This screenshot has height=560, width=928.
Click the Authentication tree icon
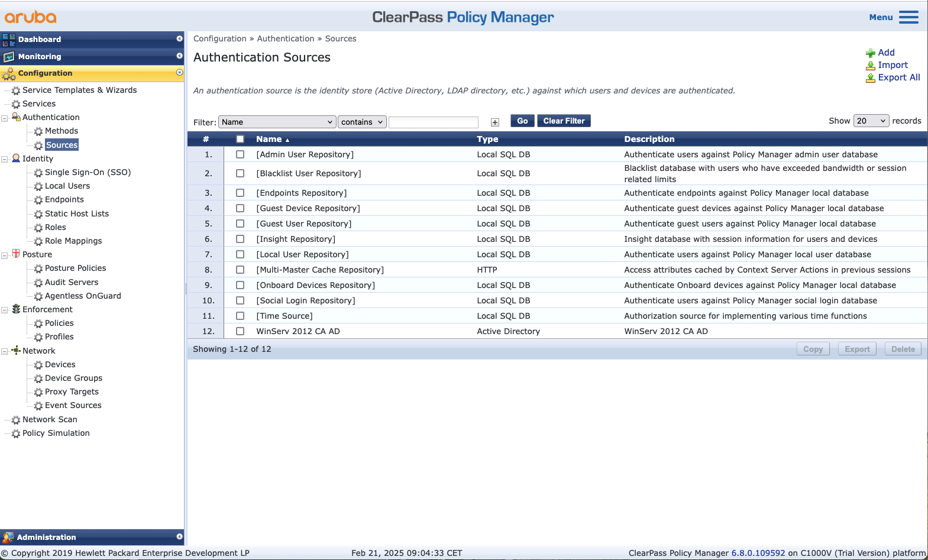(x=16, y=117)
